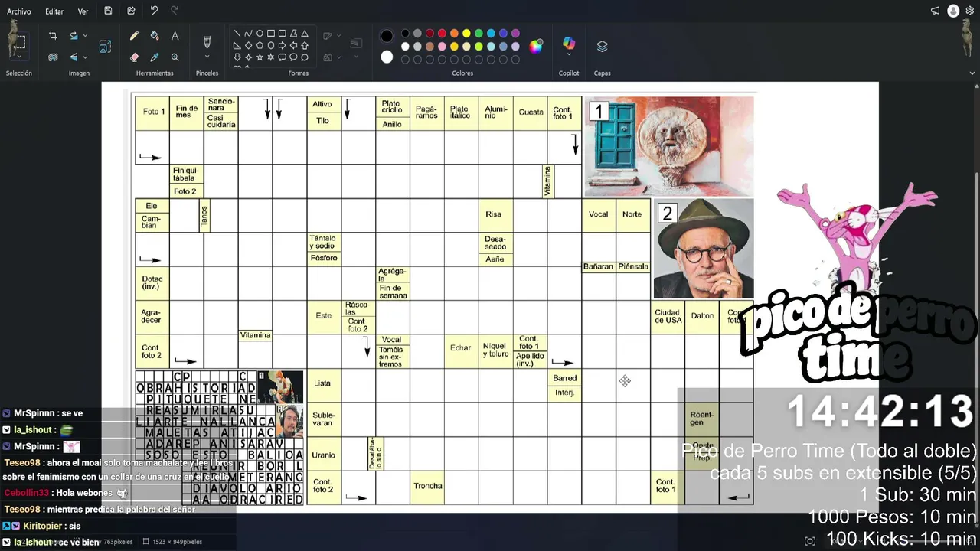
Task: Click the Save (diskette) icon
Action: 108,11
